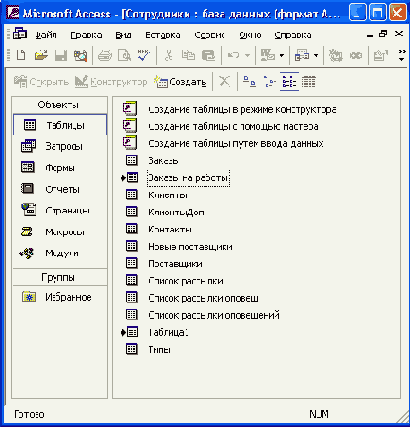
Task: Expand the Analyze dropdown arrow
Action: pyautogui.click(x=316, y=55)
